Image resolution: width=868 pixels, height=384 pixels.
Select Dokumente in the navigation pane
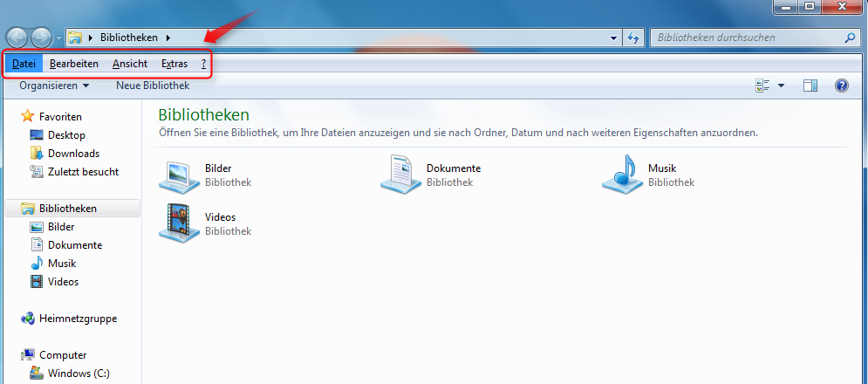[75, 245]
